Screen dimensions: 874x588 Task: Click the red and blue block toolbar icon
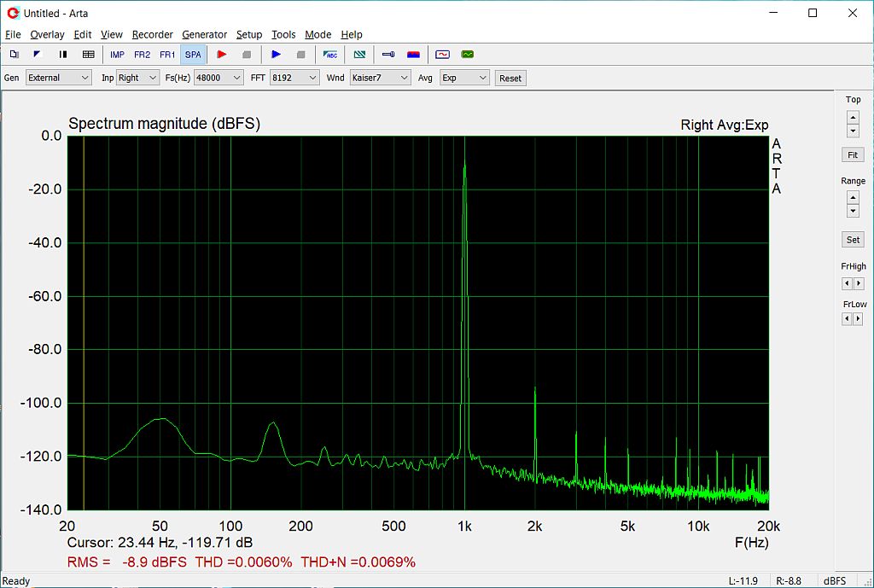pyautogui.click(x=413, y=54)
